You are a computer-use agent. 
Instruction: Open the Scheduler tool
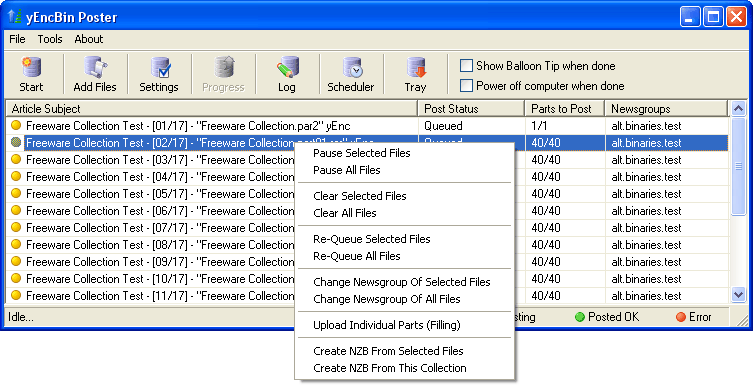click(x=351, y=74)
